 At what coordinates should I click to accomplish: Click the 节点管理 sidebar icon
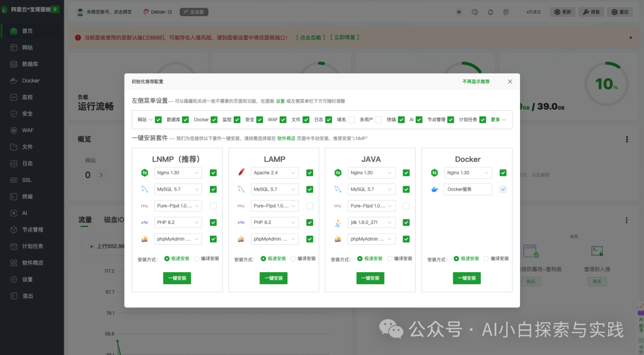[14, 230]
